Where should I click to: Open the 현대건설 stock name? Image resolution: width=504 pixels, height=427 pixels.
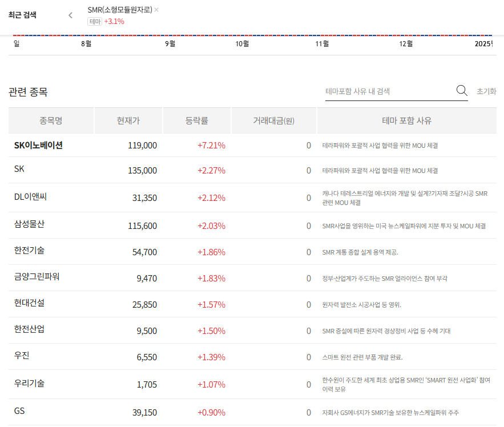point(29,303)
